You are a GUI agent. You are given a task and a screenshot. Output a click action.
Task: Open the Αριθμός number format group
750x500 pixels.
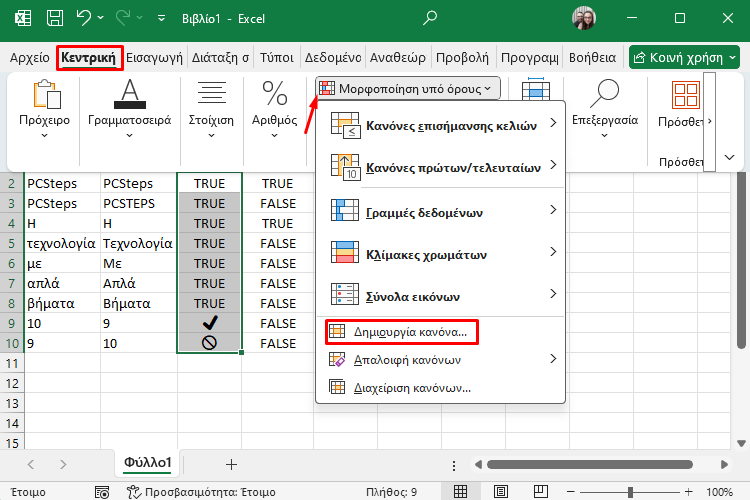(x=275, y=110)
